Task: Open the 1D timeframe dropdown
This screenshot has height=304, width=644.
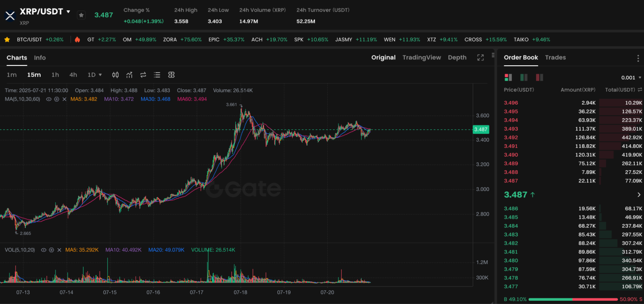Action: 95,75
